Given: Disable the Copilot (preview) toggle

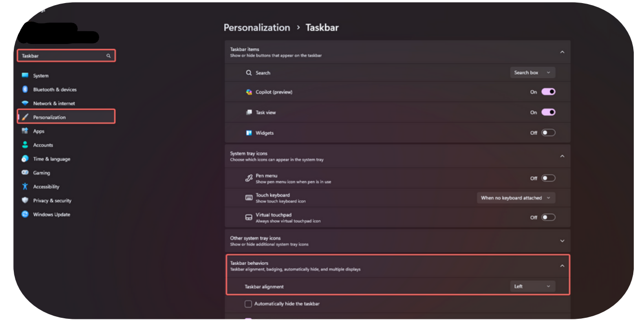Looking at the screenshot, I should [548, 92].
